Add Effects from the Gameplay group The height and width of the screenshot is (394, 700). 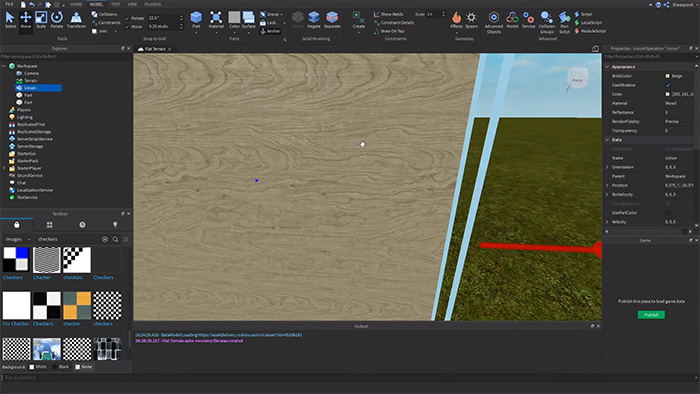tap(456, 20)
